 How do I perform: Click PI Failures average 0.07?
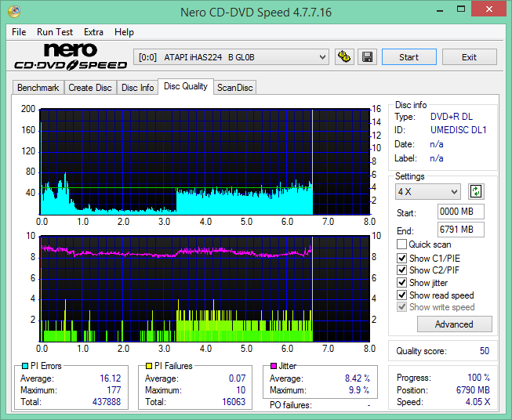237,378
